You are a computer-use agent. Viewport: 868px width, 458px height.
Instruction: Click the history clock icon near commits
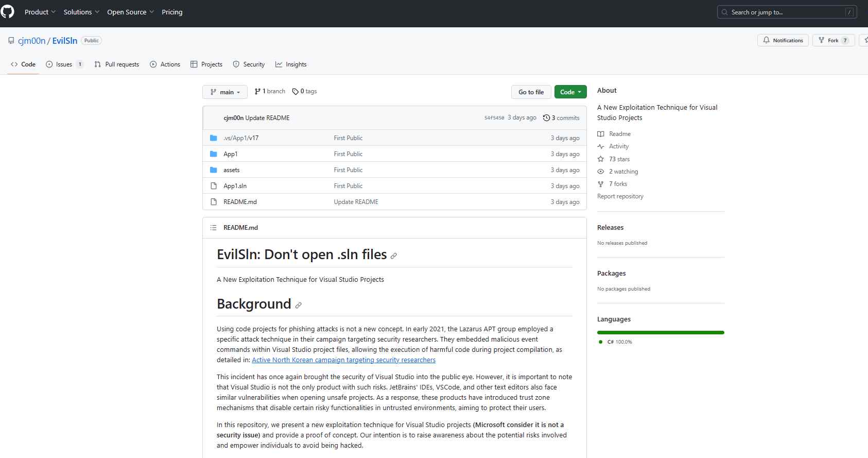click(546, 118)
